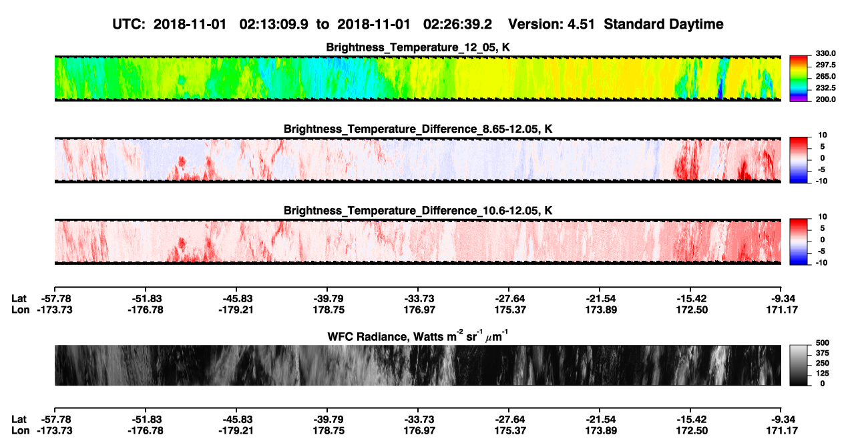Click latitude '-39.79' below the WFC panel

point(327,419)
